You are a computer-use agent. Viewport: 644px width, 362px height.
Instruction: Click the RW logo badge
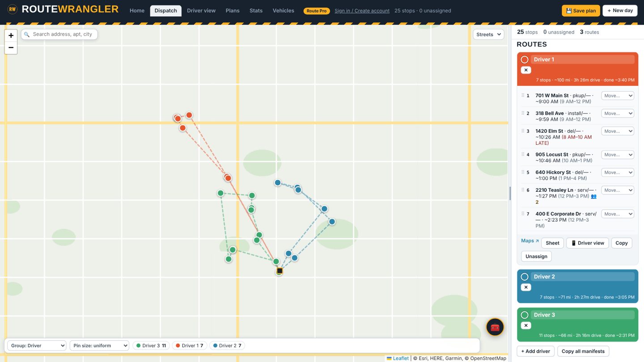[13, 9]
